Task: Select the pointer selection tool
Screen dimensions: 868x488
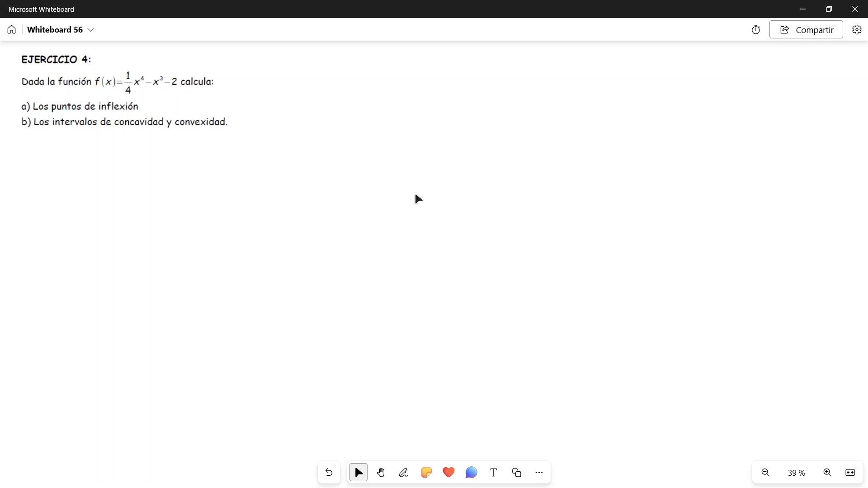Action: pos(359,473)
